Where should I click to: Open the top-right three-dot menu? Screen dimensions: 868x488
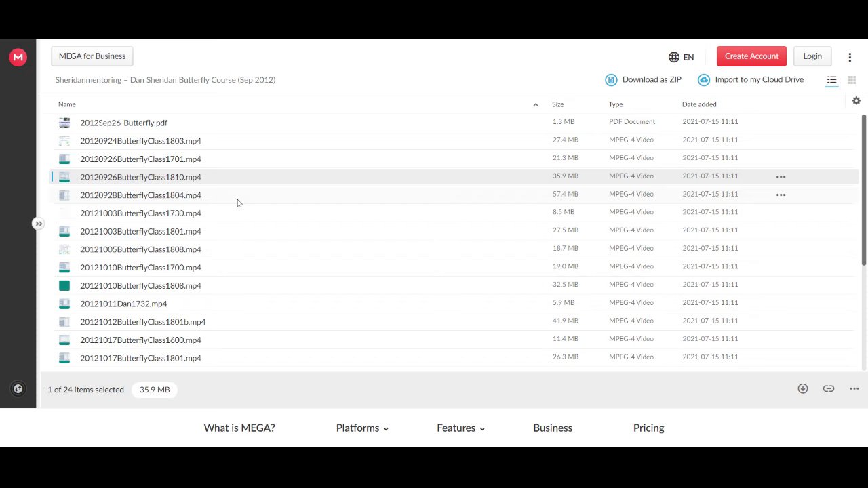point(850,57)
